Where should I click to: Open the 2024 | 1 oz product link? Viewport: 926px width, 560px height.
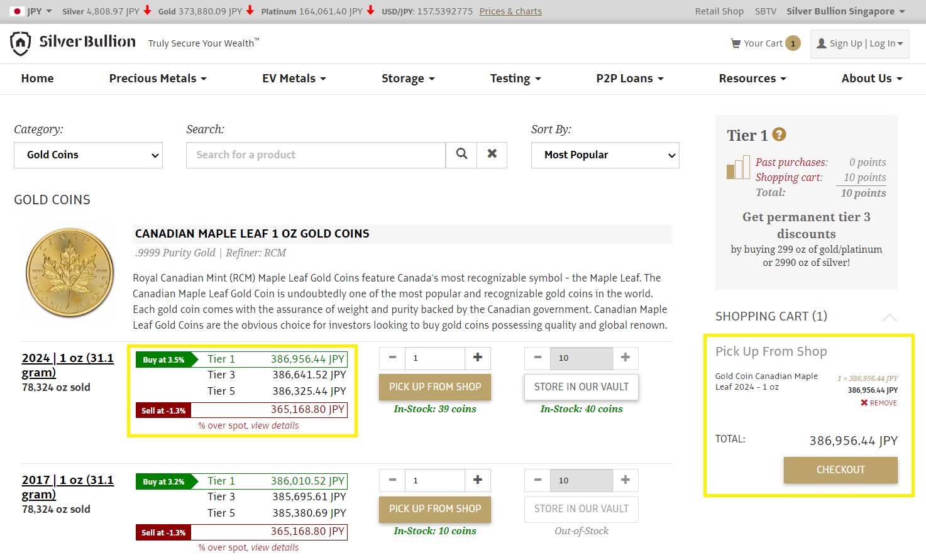click(x=68, y=365)
